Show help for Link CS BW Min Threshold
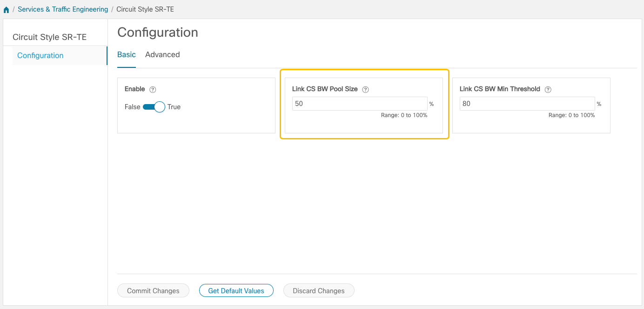Image resolution: width=644 pixels, height=309 pixels. (x=548, y=90)
